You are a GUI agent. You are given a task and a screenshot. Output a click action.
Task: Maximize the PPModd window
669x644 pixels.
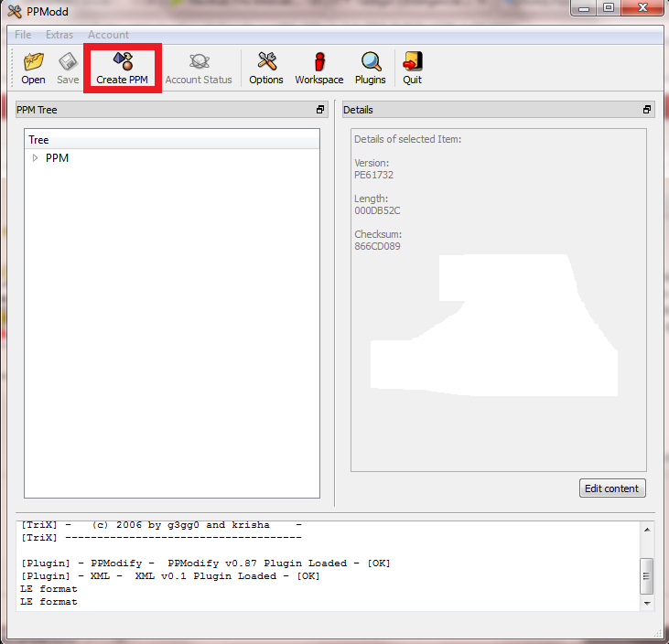(609, 8)
